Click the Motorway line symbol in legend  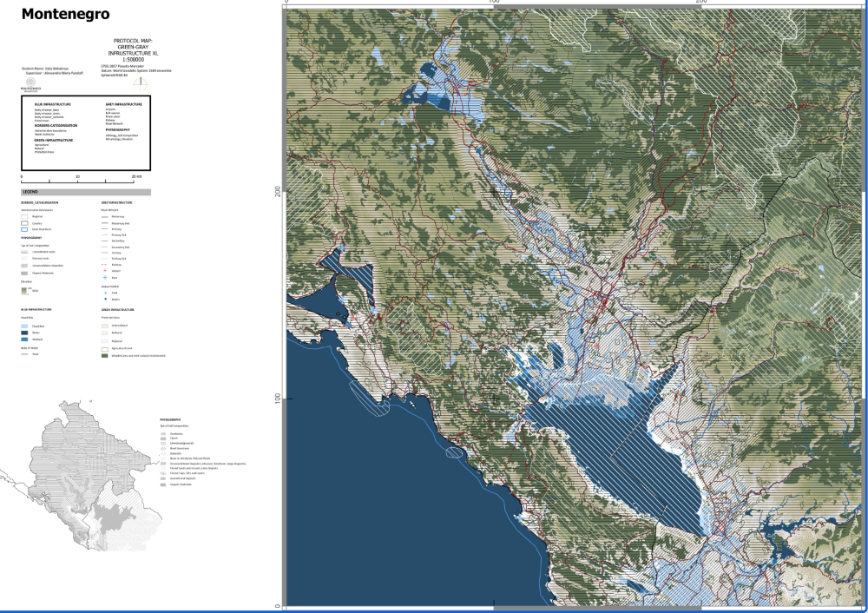106,216
